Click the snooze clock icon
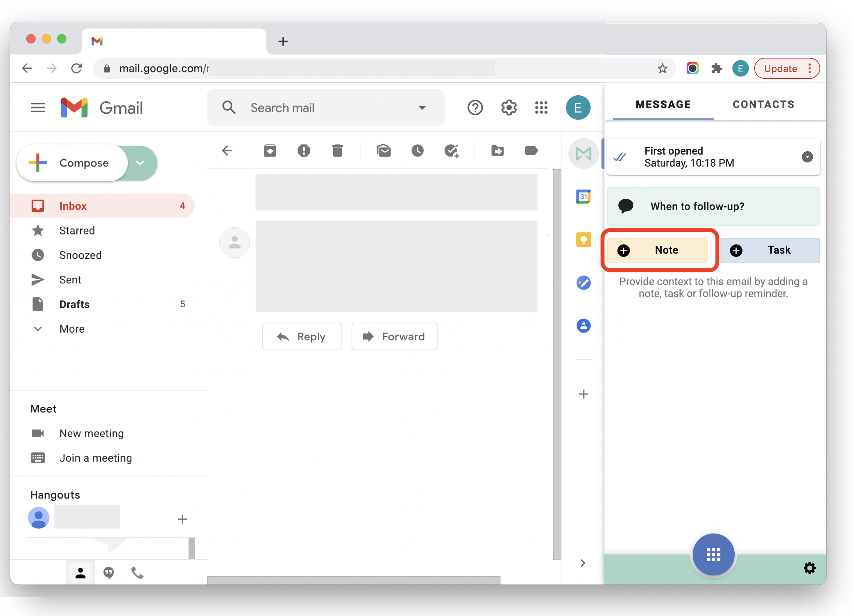 point(418,150)
